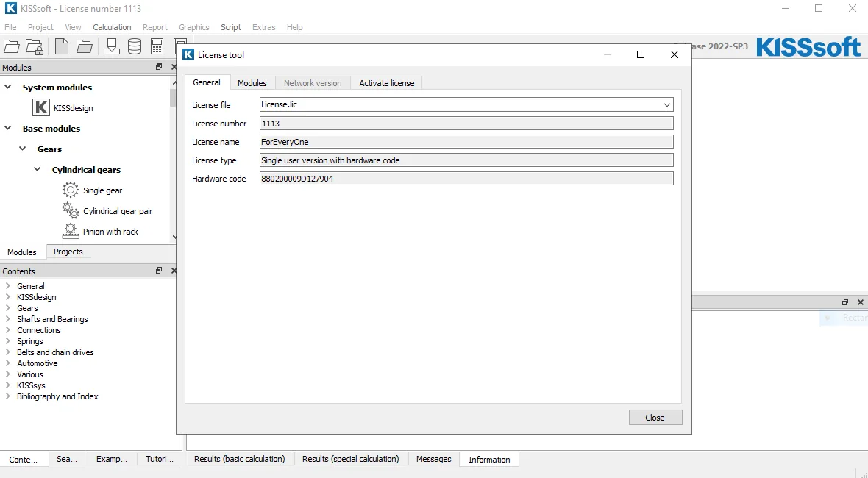Click the save download-arrow toolbar icon
Viewport: 868px width, 478px height.
[111, 46]
